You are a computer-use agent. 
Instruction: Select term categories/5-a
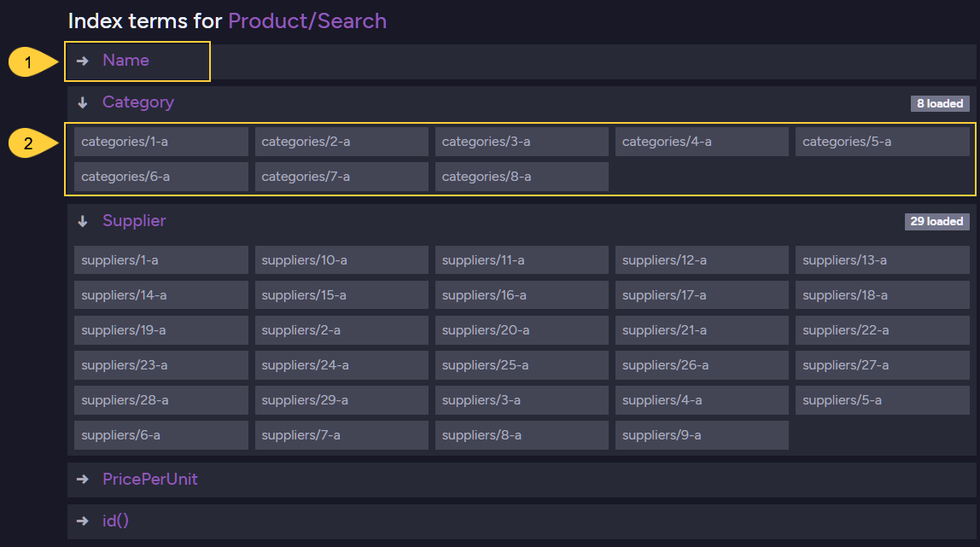click(883, 142)
